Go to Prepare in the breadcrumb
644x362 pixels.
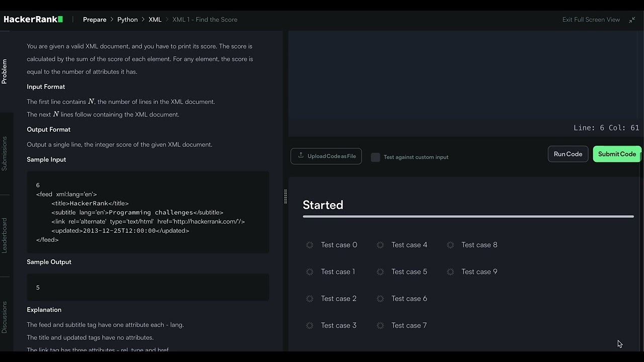[95, 20]
